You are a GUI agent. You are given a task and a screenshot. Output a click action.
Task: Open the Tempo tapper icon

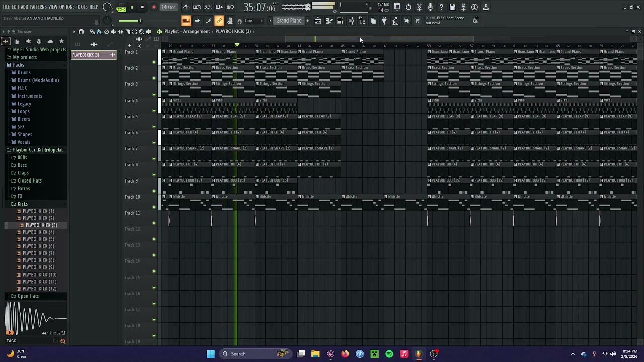pos(395,21)
